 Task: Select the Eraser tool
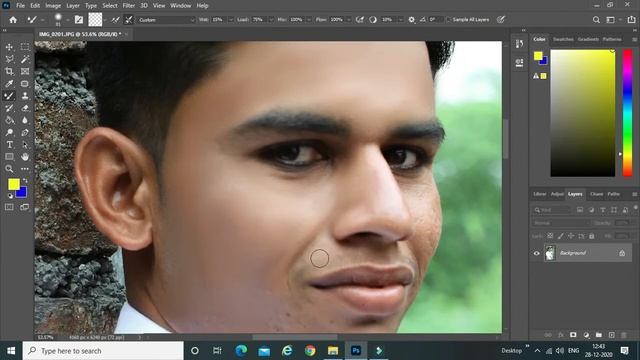pos(25,108)
